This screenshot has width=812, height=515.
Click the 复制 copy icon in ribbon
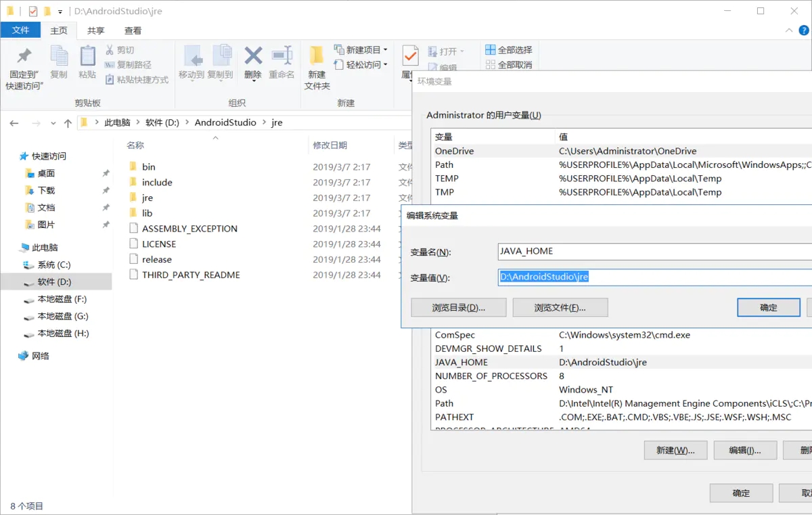(59, 62)
